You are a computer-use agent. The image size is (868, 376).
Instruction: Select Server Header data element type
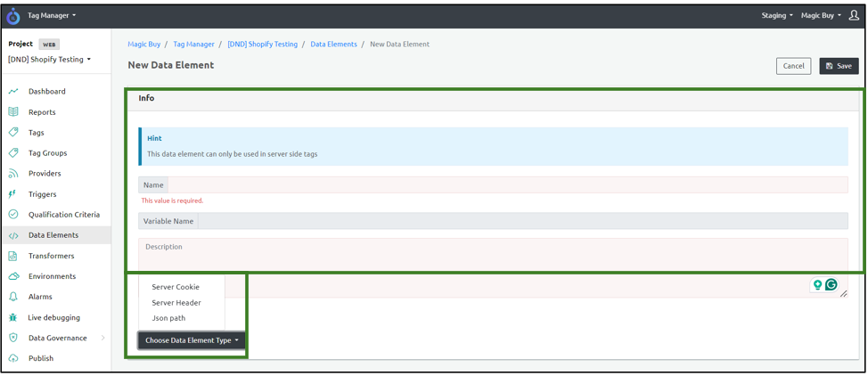pyautogui.click(x=176, y=303)
